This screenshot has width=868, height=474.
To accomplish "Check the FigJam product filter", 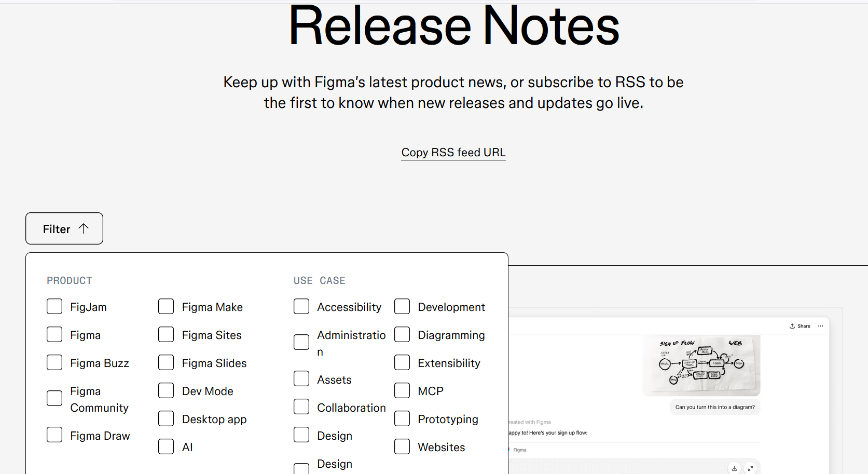I will click(54, 306).
